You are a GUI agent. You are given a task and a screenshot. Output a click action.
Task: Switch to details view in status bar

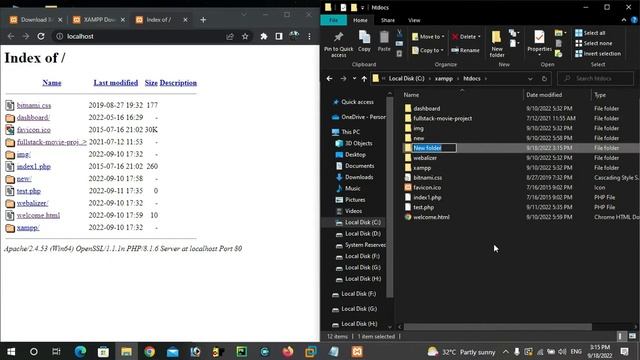[x=620, y=336]
